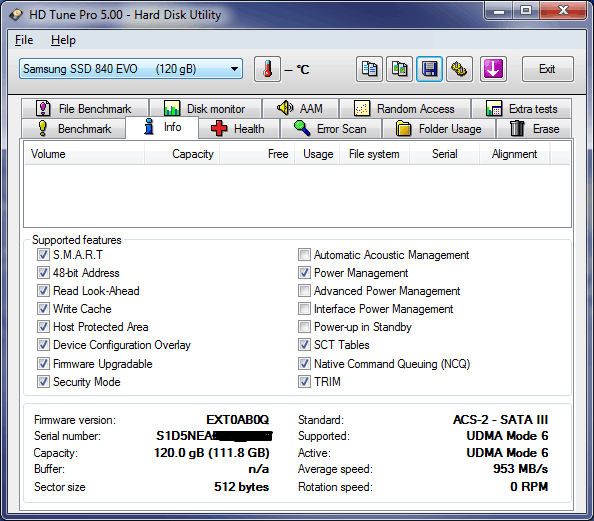Screen dimensions: 594x521
Task: Close the HD Tune Pro window
Action: pos(563,10)
